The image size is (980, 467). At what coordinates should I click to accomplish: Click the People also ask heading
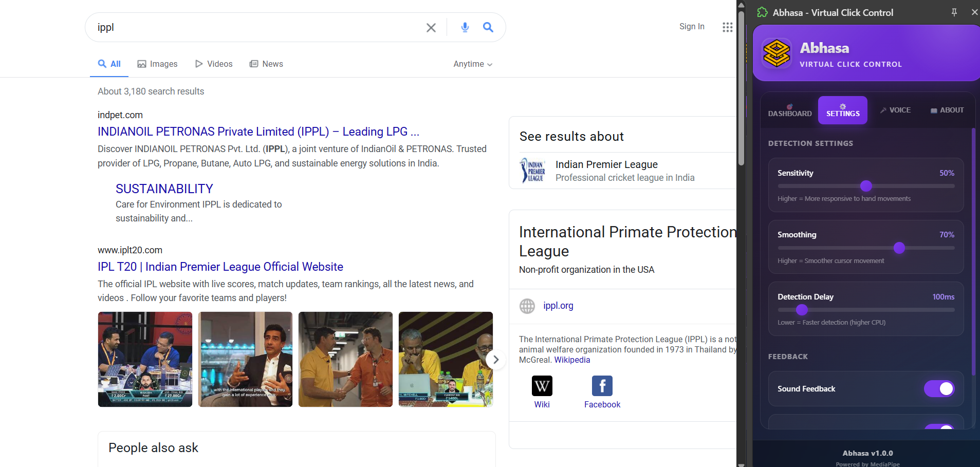click(153, 448)
